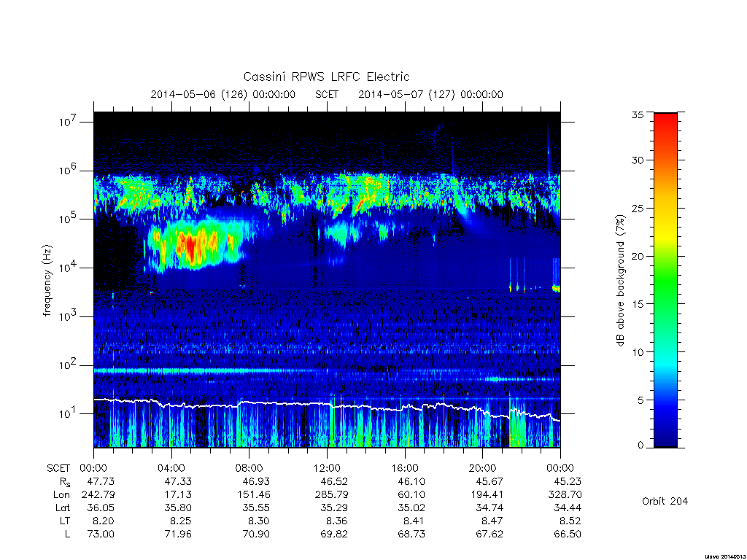Click Lon value '242.79'

coord(98,495)
